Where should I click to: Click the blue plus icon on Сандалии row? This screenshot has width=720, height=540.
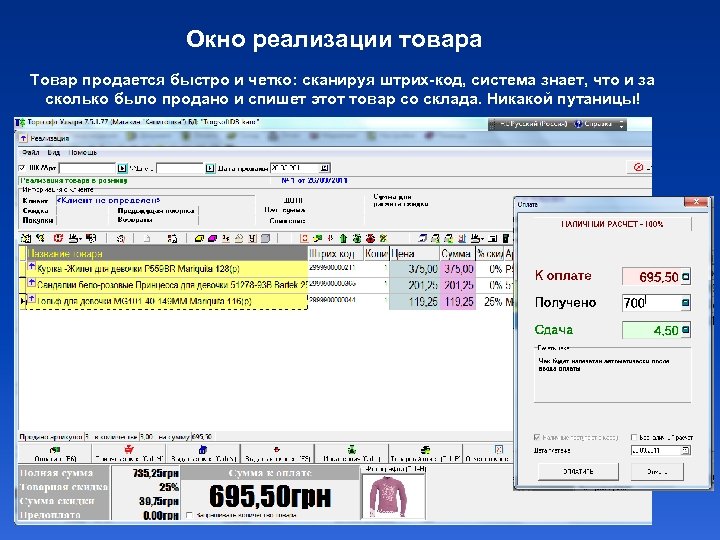click(32, 282)
